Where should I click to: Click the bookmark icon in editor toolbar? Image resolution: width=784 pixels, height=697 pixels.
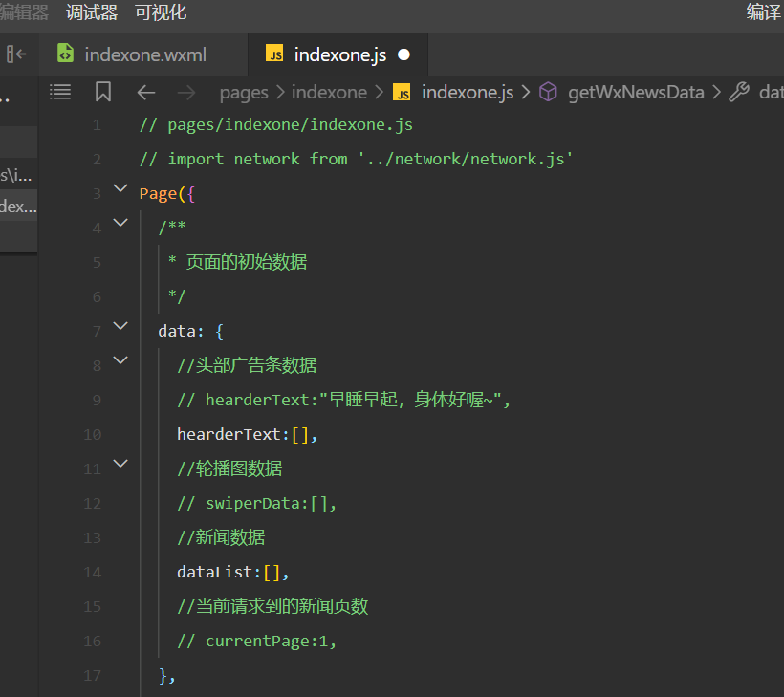coord(103,92)
